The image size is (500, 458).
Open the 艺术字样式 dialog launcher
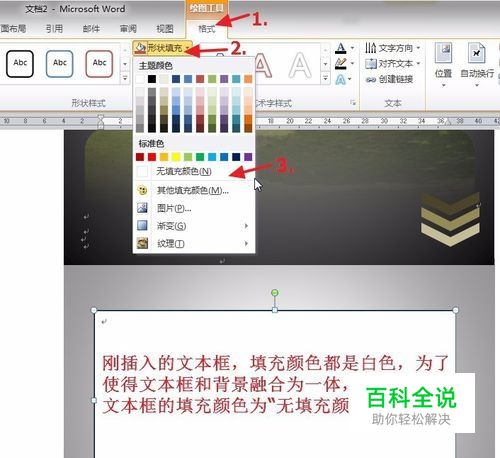[353, 103]
